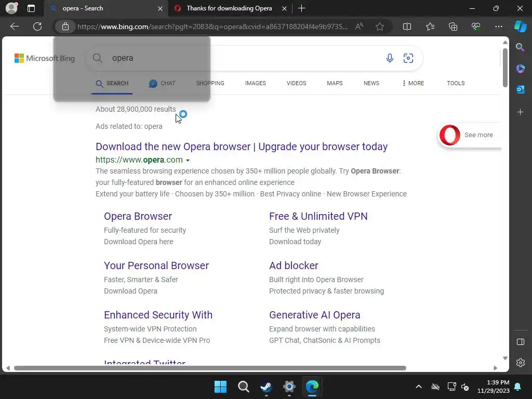Open Edge Settings and more menu
The image size is (532, 399).
[x=498, y=26]
